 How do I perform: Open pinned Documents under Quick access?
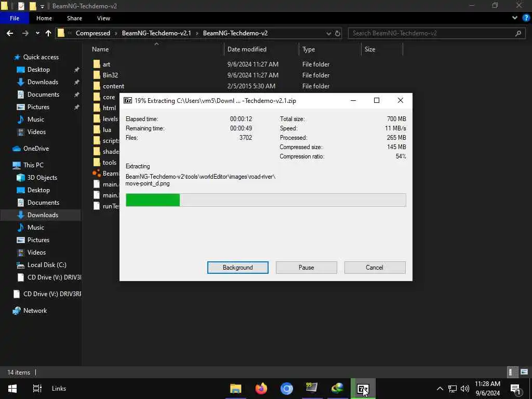click(43, 95)
